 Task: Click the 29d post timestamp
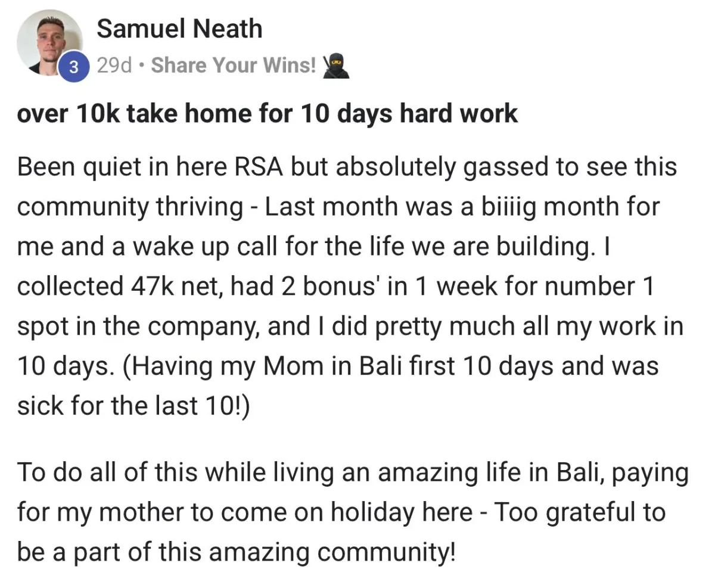(x=114, y=66)
